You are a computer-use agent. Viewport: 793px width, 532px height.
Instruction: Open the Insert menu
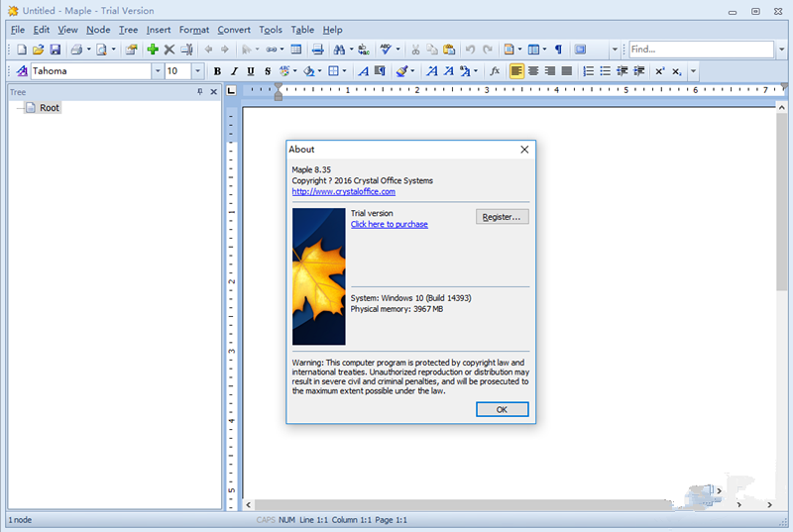(159, 30)
